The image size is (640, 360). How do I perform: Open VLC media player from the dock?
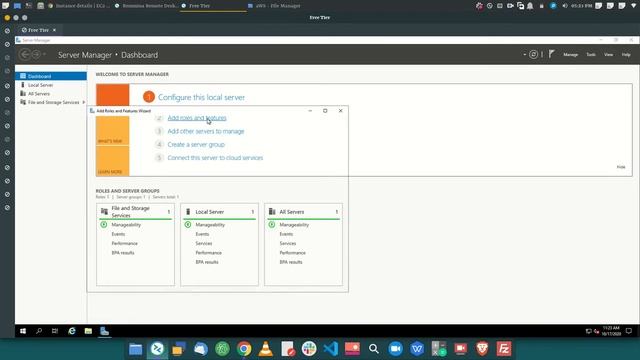click(x=266, y=349)
